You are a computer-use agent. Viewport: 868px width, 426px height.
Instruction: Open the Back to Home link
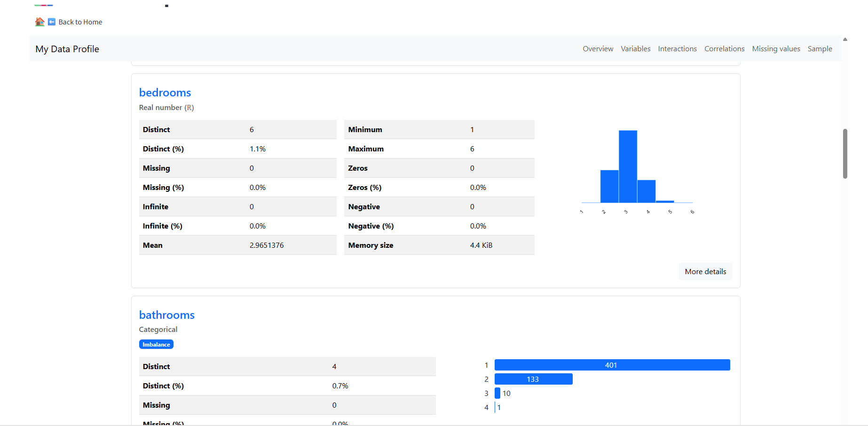80,22
